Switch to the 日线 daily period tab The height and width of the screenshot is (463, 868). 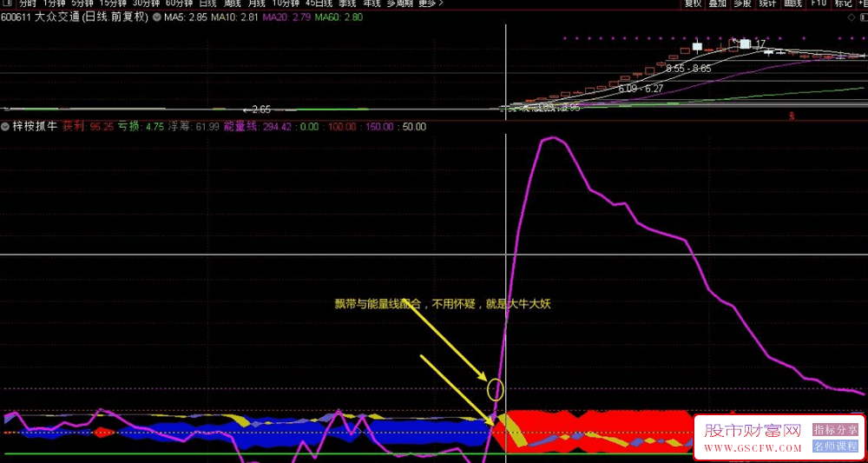(208, 3)
